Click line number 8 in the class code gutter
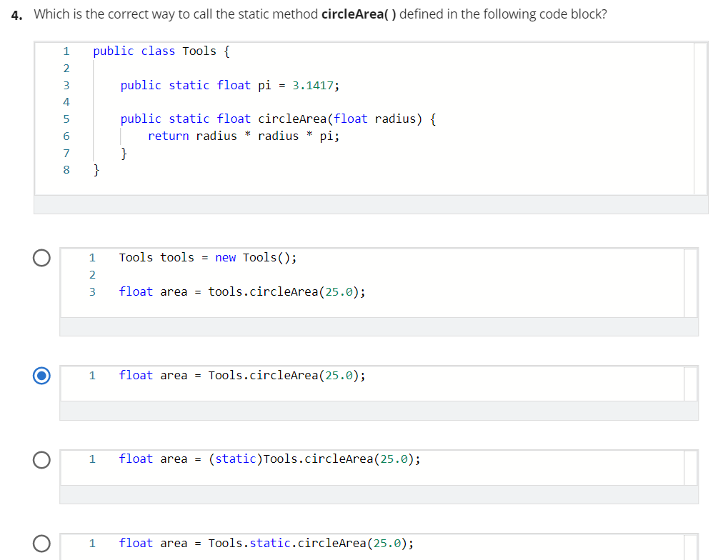Screen dimensions: 728x560 (66, 170)
